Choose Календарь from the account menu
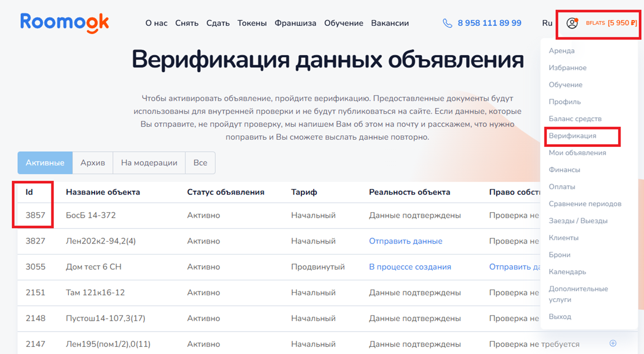Image resolution: width=644 pixels, height=354 pixels. click(x=567, y=272)
